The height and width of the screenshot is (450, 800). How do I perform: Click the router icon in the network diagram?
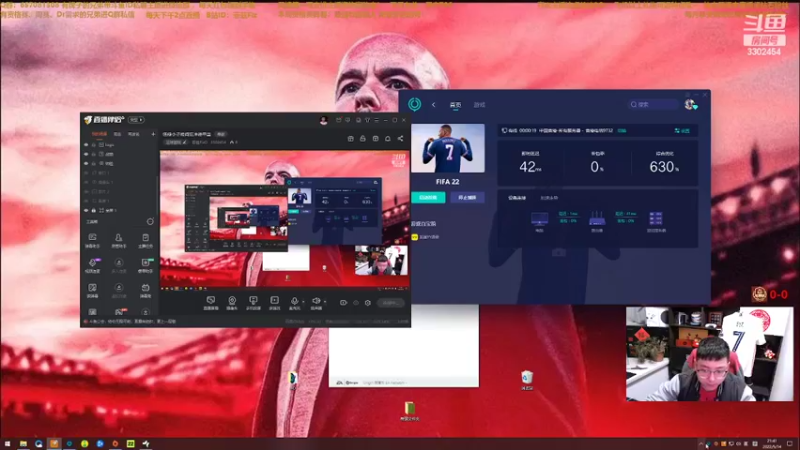point(597,219)
